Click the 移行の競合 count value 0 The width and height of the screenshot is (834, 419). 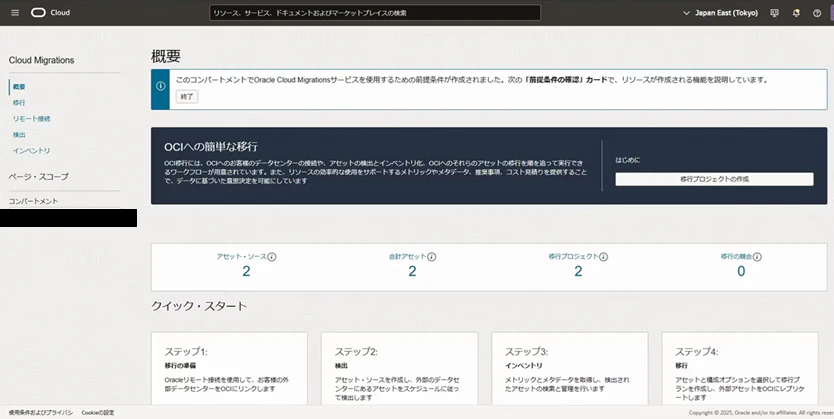tap(741, 271)
